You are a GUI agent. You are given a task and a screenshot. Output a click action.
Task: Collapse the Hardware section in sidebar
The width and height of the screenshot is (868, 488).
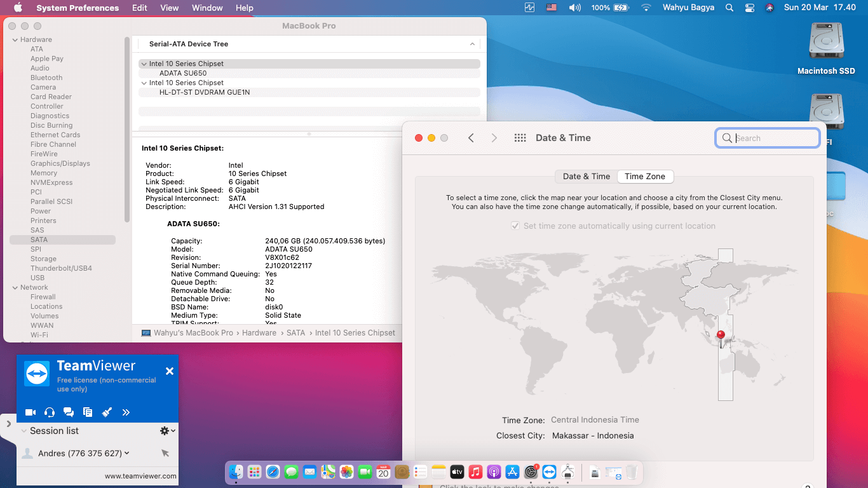15,39
